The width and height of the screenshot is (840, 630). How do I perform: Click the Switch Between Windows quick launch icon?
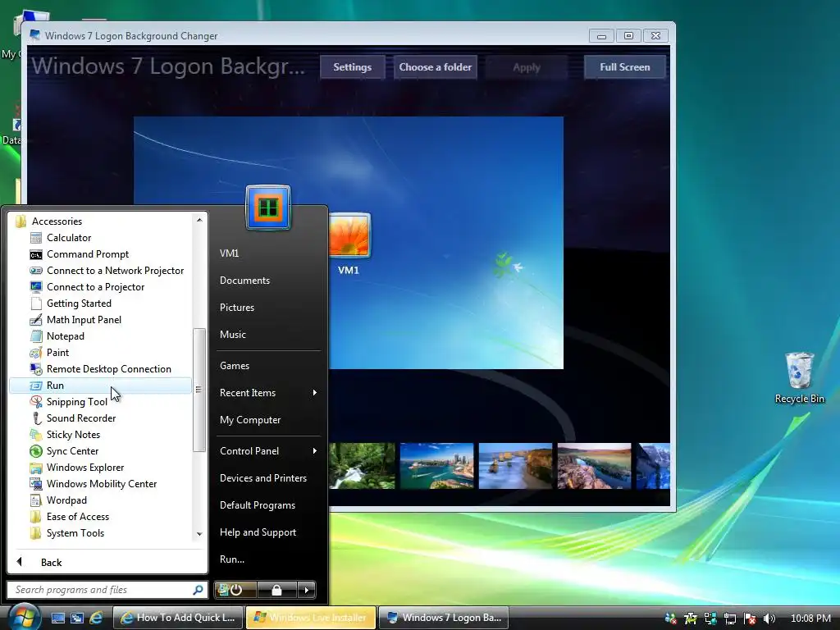[76, 618]
